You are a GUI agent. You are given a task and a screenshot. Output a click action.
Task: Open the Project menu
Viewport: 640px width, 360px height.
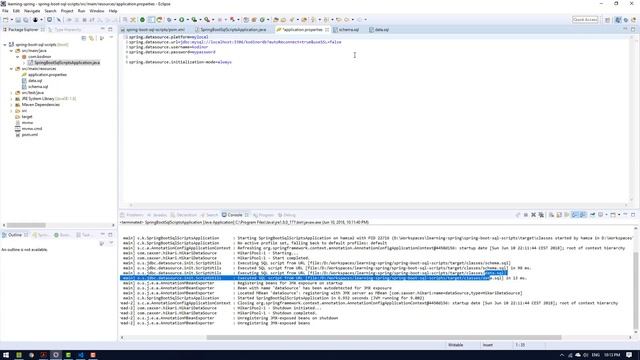pos(67,11)
